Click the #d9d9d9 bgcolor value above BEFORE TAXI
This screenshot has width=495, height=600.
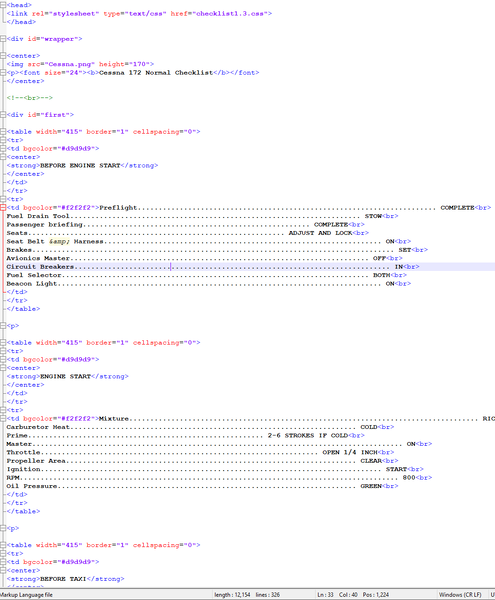point(76,562)
